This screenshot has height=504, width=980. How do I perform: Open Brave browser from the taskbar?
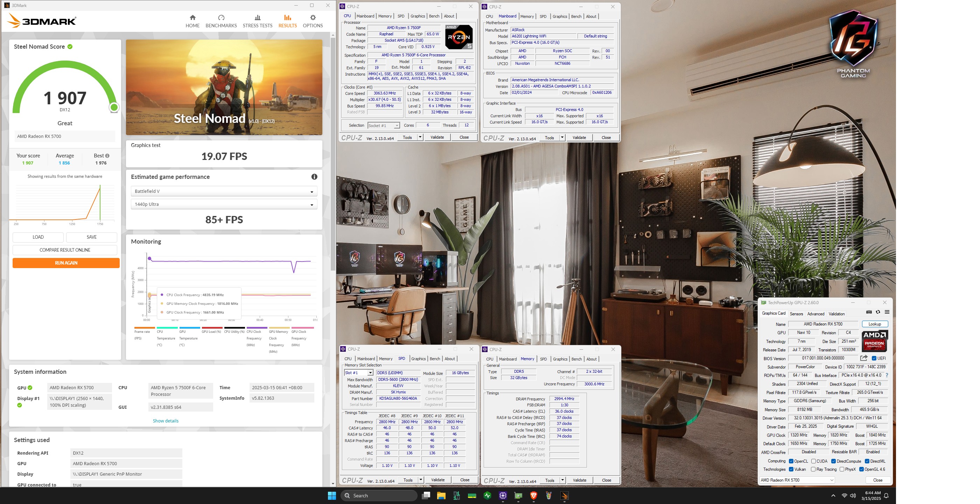point(533,495)
